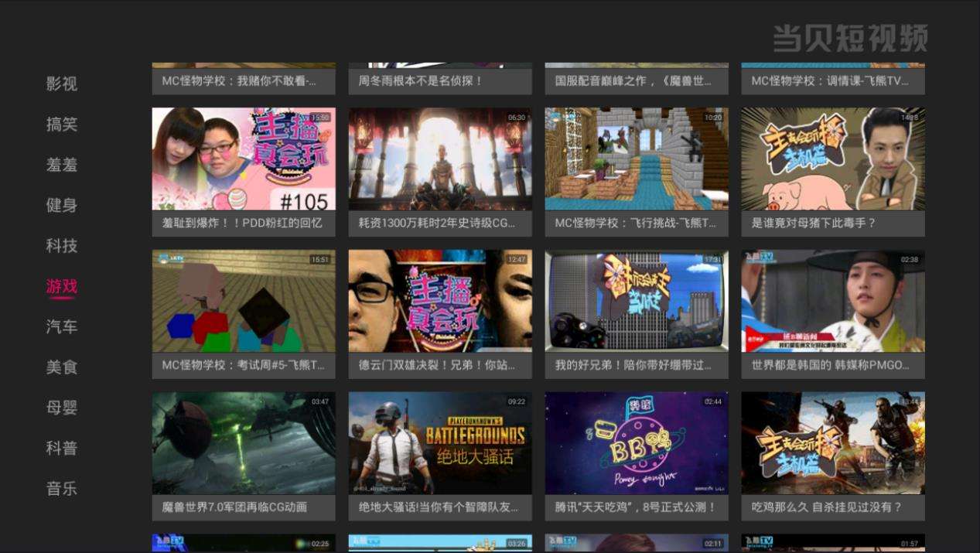Play MC怪物学校 考试周#5 video thumbnail
This screenshot has height=553, width=980.
pos(244,301)
